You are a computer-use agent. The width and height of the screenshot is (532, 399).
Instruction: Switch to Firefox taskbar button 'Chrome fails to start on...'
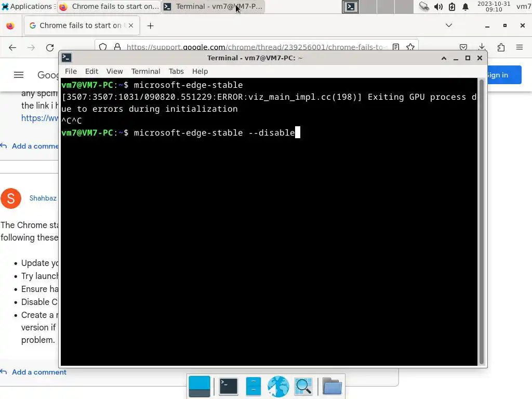109,6
